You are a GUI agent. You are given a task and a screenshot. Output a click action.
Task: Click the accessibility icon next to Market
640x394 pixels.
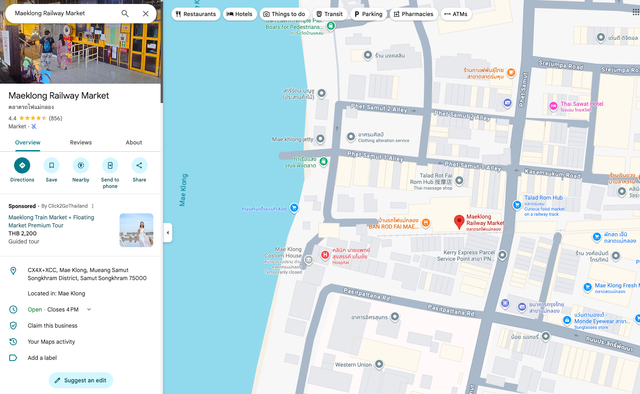click(x=34, y=127)
